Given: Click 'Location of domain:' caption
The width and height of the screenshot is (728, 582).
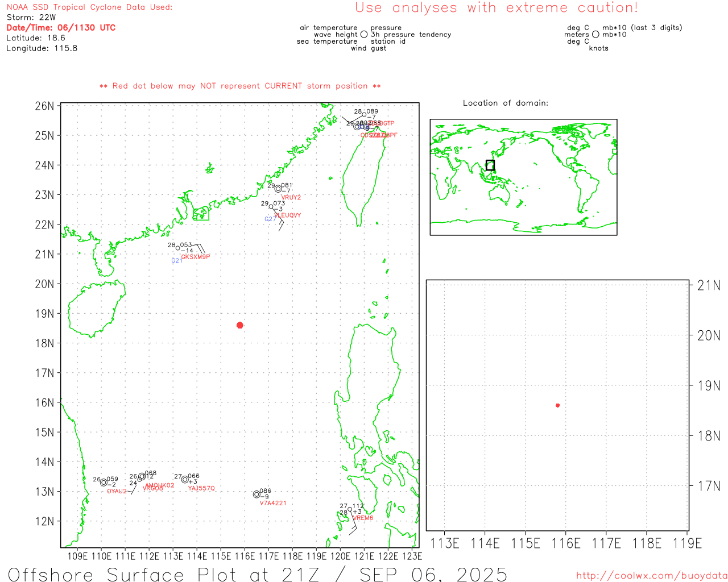Looking at the screenshot, I should pos(506,103).
